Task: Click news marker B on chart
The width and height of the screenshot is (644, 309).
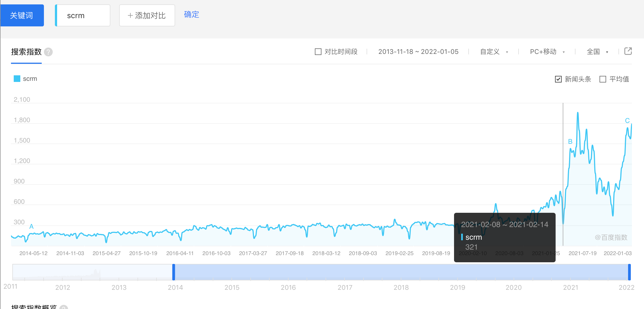Action: (570, 142)
